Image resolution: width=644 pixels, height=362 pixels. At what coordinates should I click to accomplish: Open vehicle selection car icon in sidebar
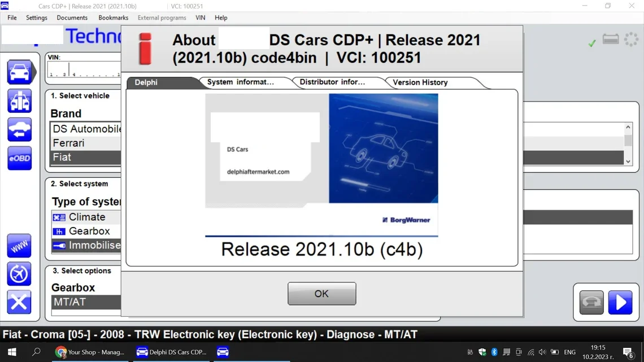(x=19, y=72)
